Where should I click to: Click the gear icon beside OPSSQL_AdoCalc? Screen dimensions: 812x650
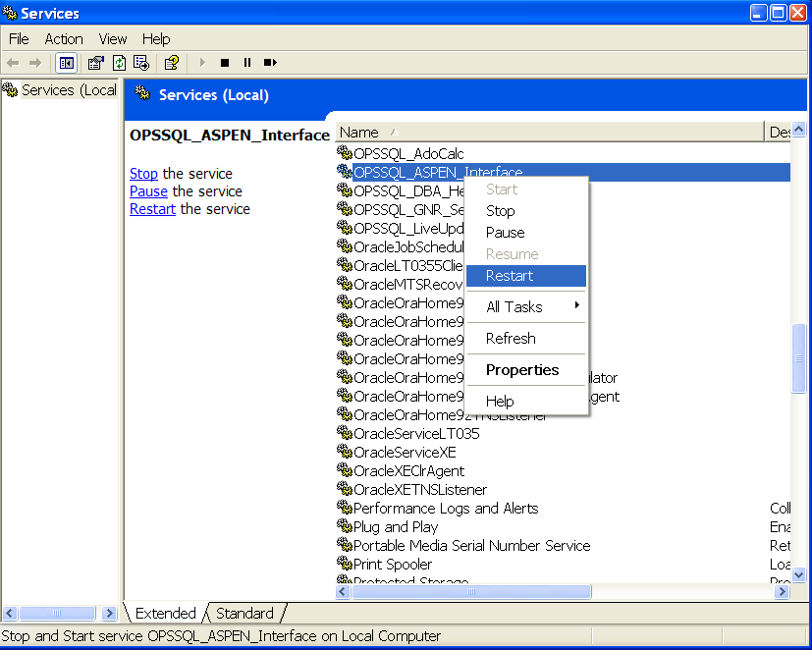(345, 153)
